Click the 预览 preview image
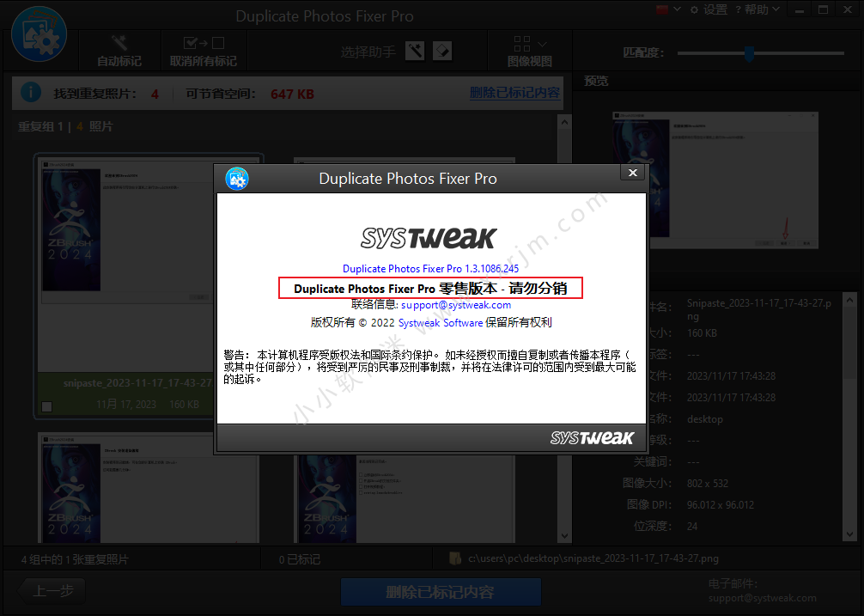The width and height of the screenshot is (864, 616). [x=715, y=180]
